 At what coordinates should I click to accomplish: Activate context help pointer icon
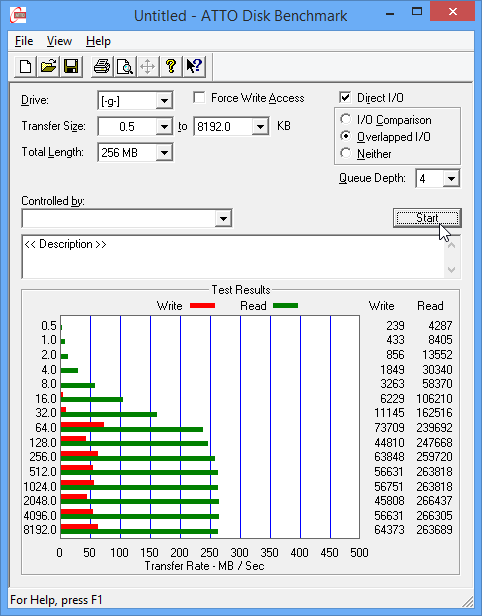[194, 66]
